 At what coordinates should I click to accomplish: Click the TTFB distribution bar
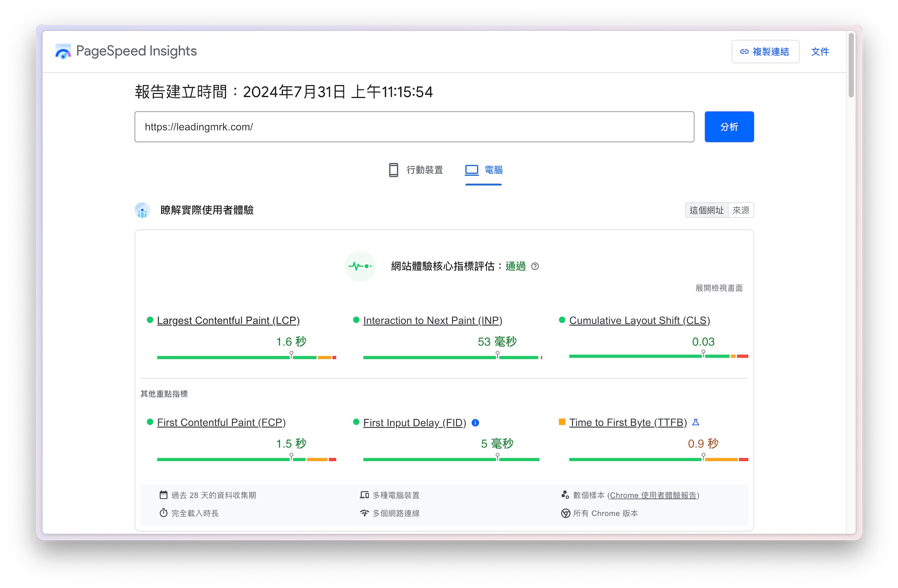pos(658,460)
